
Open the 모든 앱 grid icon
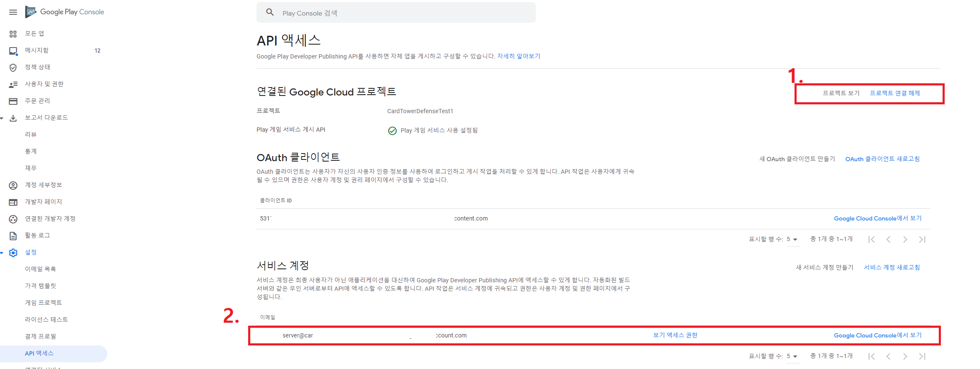pos(13,34)
